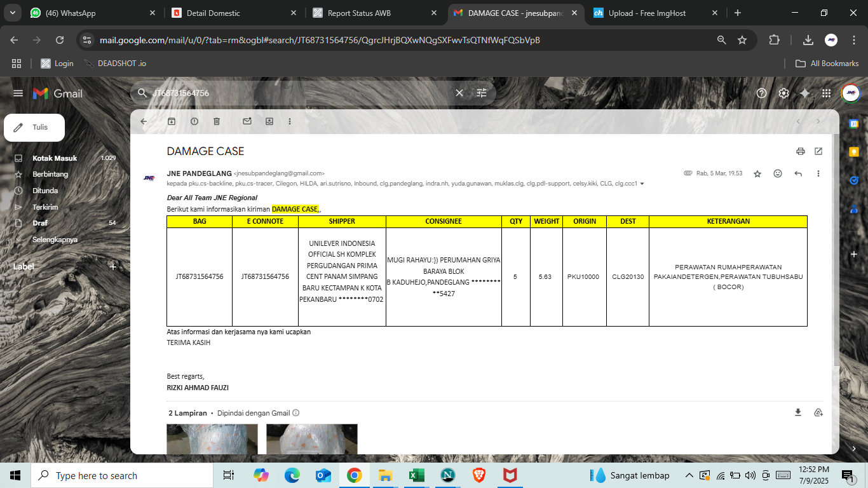Open Google apps grid
This screenshot has height=488, width=868.
pos(826,93)
